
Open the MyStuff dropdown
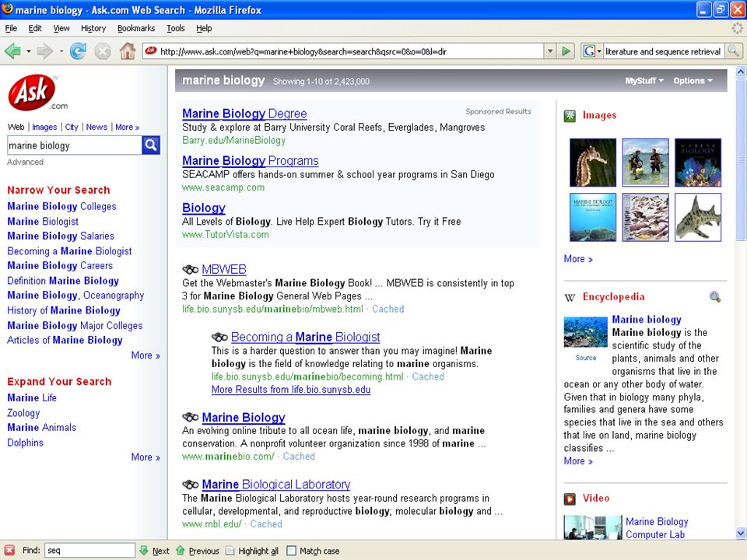(x=644, y=81)
